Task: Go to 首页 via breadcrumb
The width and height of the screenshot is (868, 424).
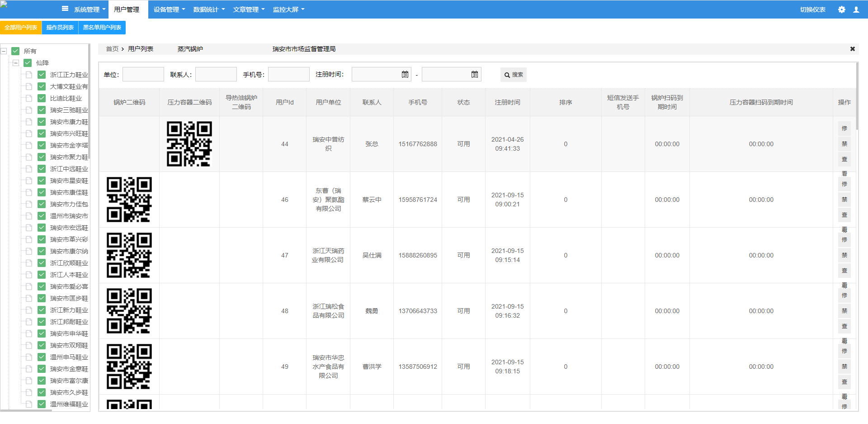Action: pos(112,49)
